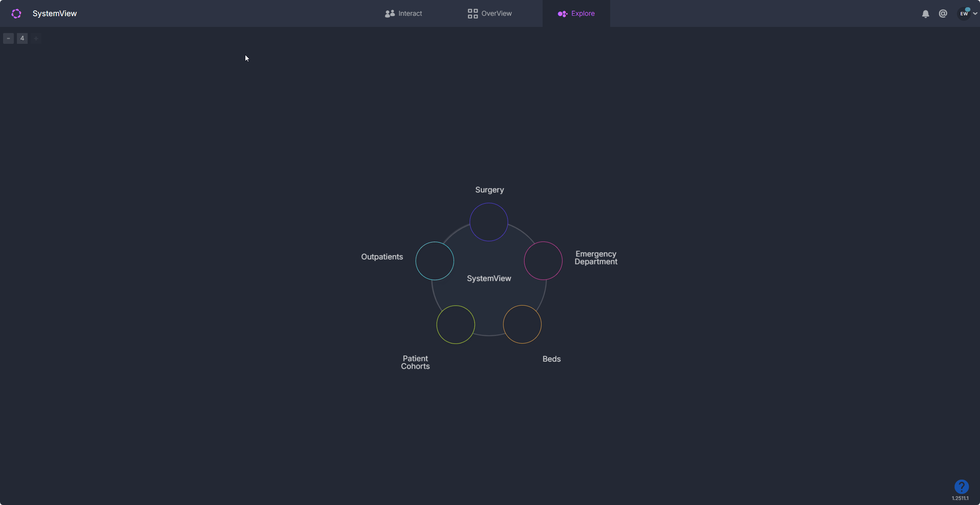
Task: Switch to the OverView tab
Action: (490, 13)
